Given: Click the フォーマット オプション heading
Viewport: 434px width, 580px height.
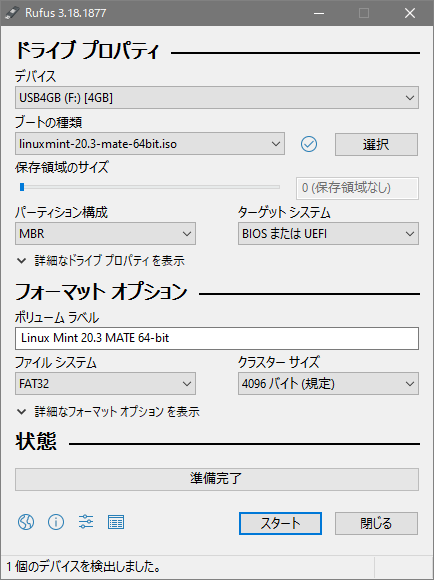Looking at the screenshot, I should tap(101, 292).
